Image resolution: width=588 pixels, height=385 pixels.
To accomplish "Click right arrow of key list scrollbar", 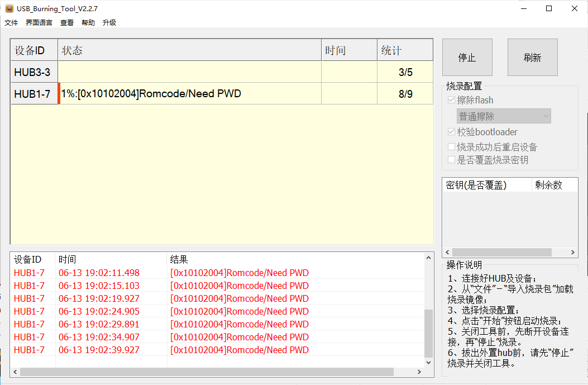I will pyautogui.click(x=572, y=252).
